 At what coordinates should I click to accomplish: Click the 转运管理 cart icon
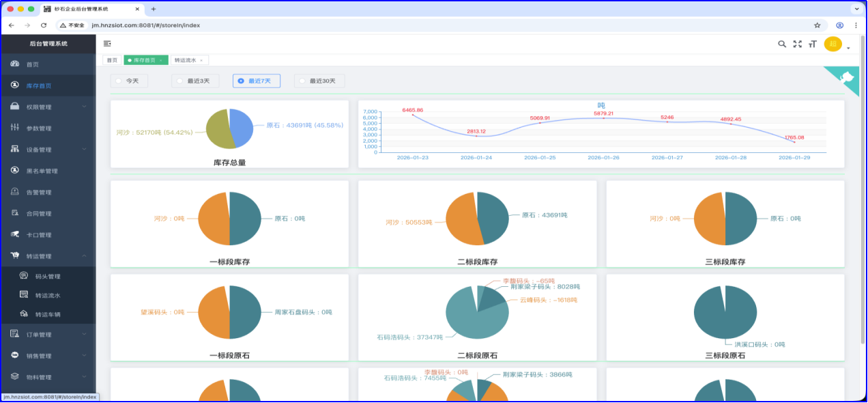click(15, 255)
